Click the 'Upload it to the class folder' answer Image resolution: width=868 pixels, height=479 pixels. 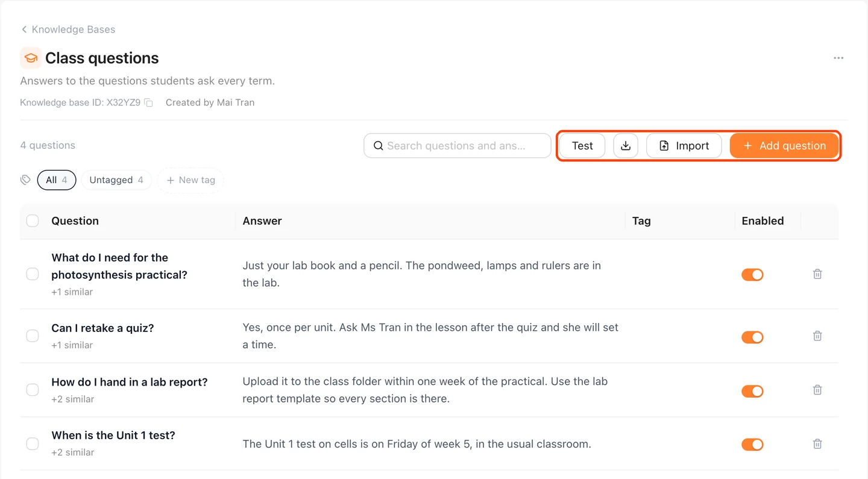pyautogui.click(x=425, y=390)
